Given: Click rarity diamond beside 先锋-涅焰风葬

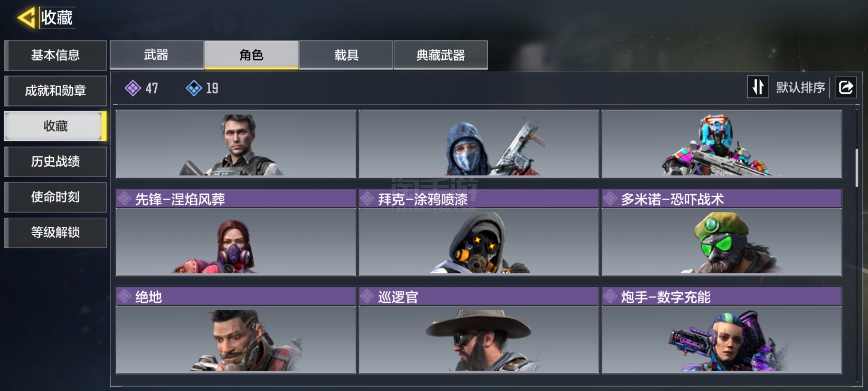Looking at the screenshot, I should [x=124, y=199].
